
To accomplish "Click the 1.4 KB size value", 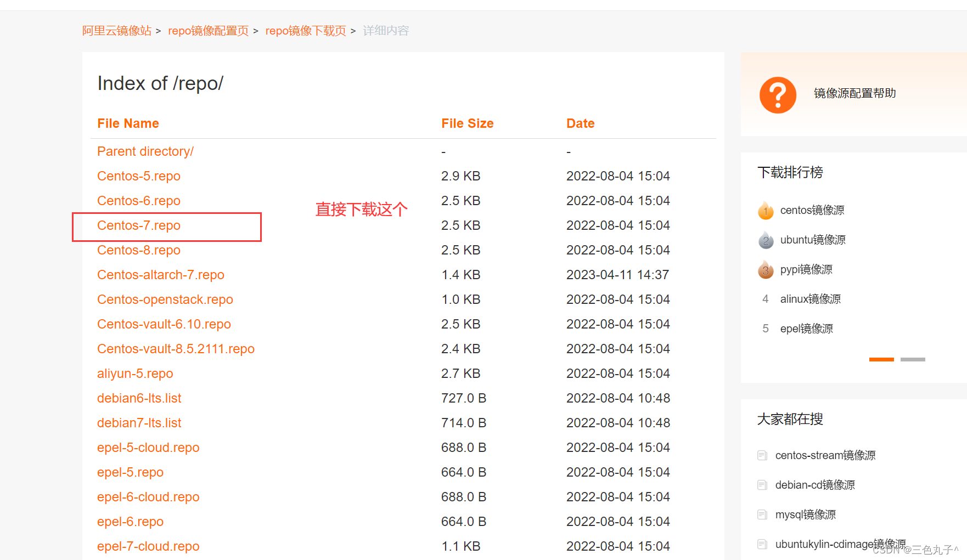I will click(461, 275).
